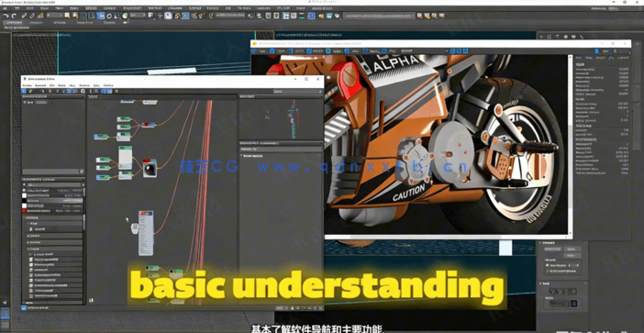The image size is (644, 333).
Task: Open the Utilities wrench tab in command panel
Action: (582, 37)
